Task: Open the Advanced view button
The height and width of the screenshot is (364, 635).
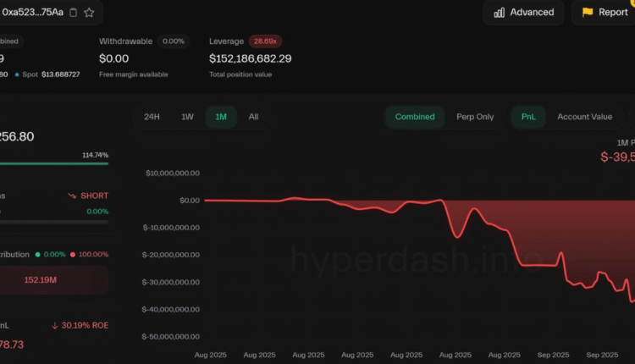Action: (x=523, y=12)
